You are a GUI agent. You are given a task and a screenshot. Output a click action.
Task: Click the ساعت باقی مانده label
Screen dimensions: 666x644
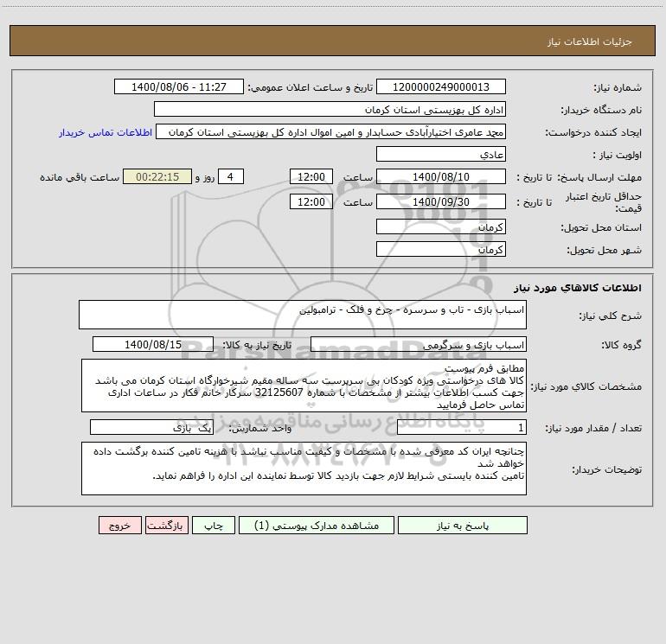coord(80,177)
